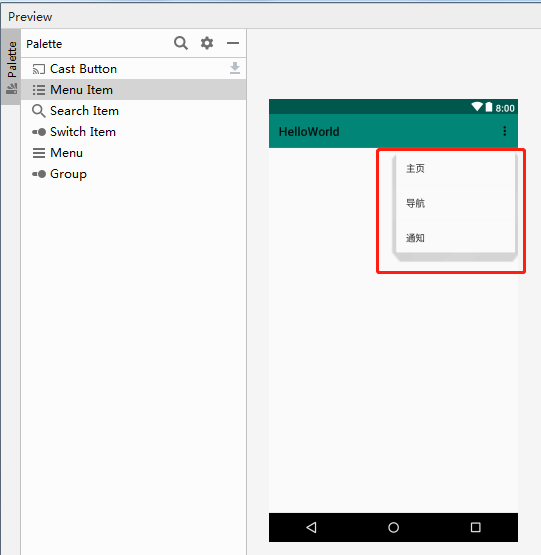Tap the Android recents square button
Viewport: 541px width, 555px height.
[x=475, y=527]
